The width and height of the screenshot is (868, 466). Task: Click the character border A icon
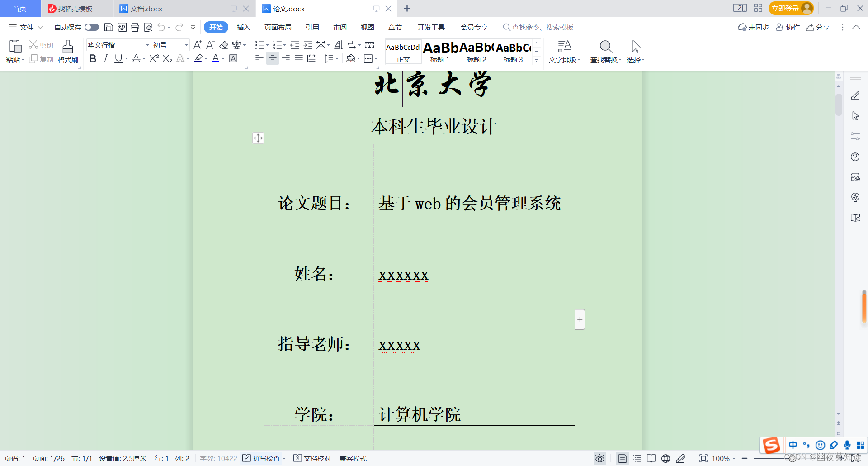point(233,58)
